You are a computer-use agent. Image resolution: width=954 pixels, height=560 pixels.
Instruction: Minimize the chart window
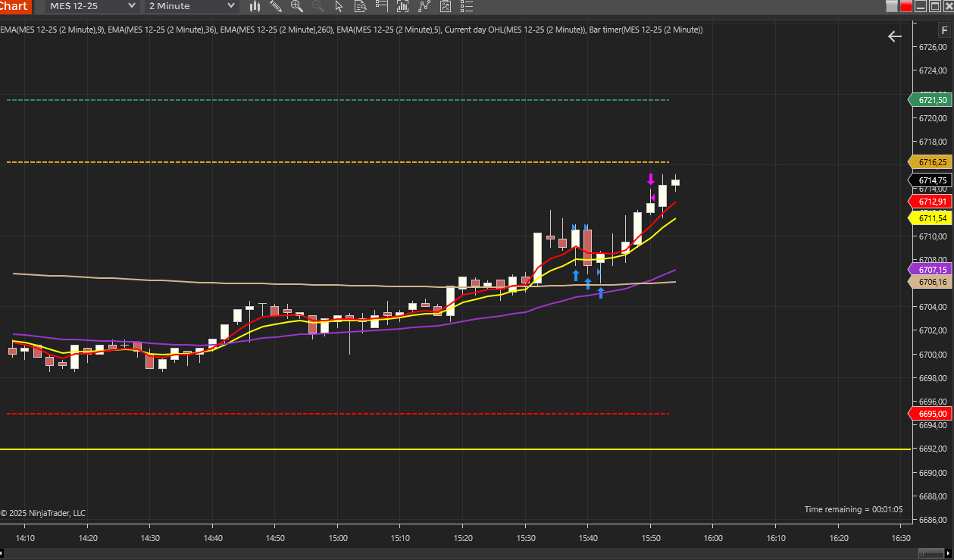(x=921, y=6)
